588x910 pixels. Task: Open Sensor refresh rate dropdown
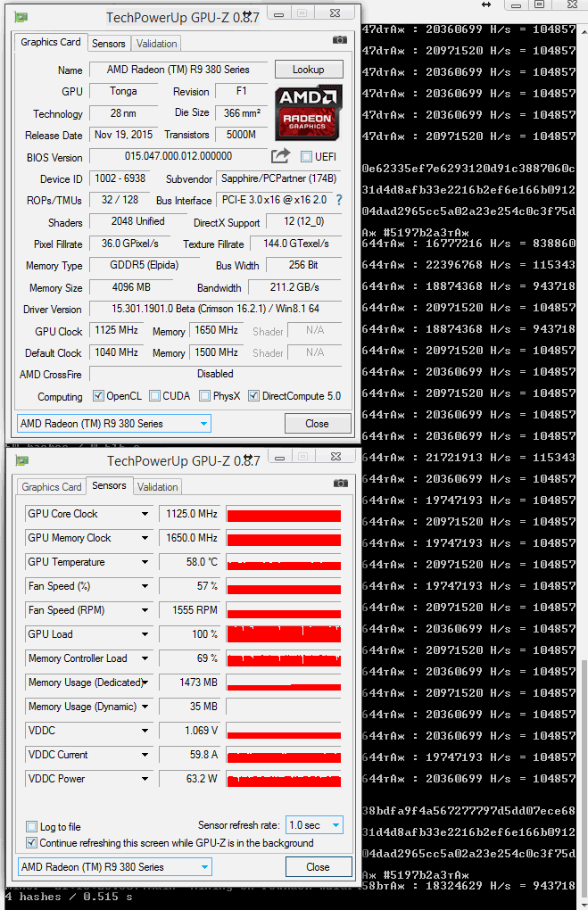pyautogui.click(x=314, y=824)
